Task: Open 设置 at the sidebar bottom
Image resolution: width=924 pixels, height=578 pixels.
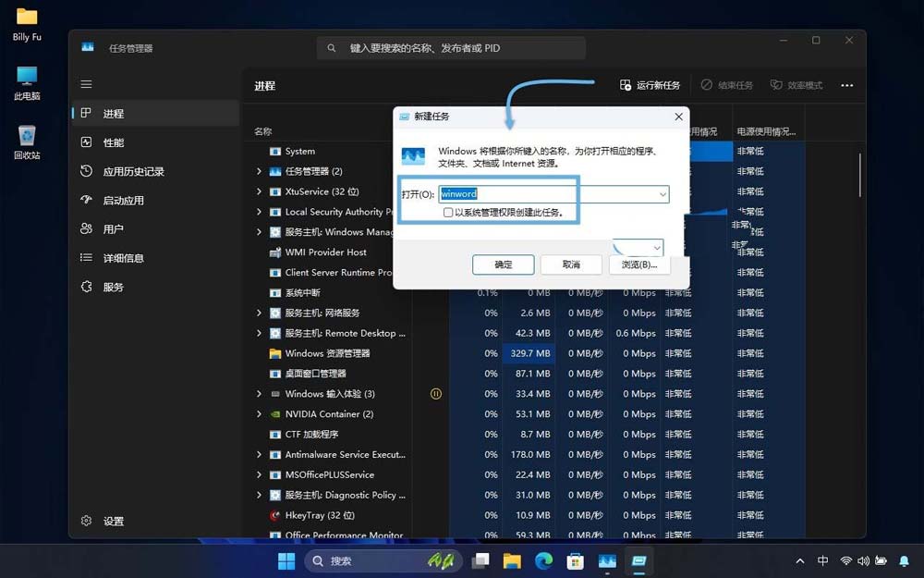Action: (x=156, y=521)
